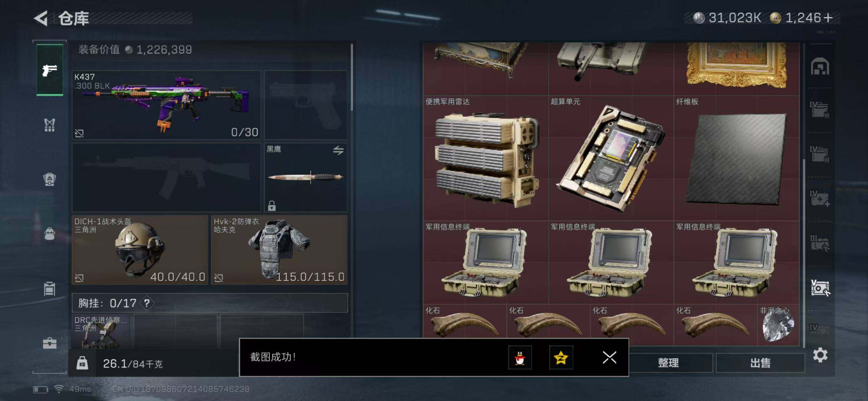Go back using the arrow beside 仓库

[x=41, y=18]
